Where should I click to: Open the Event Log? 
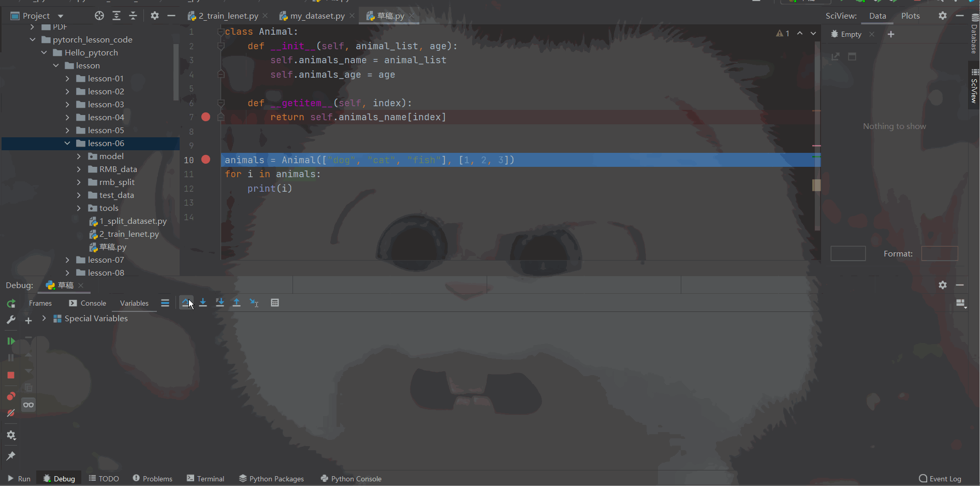point(940,479)
